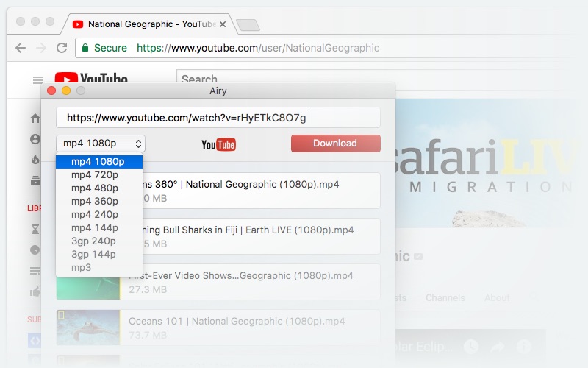
Task: Click the info icon on video player
Action: 525,346
